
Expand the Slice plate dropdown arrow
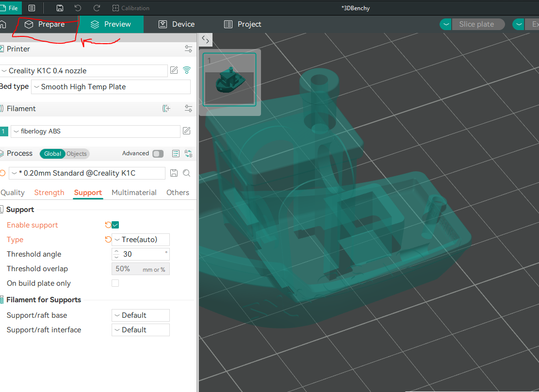click(446, 24)
